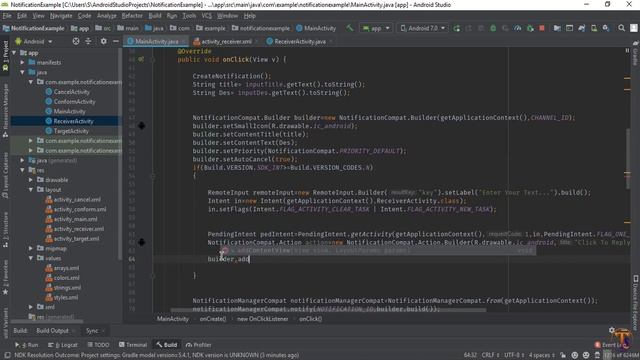Open the app run configuration dropdown
Image resolution: width=640 pixels, height=360 pixels.
(376, 28)
